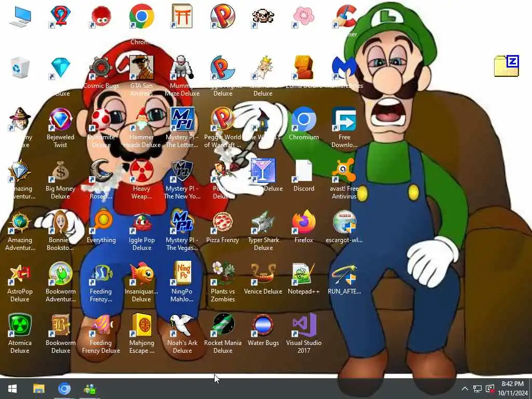Open Malwarebytes shortcut
This screenshot has height=399, width=532.
coord(344,68)
